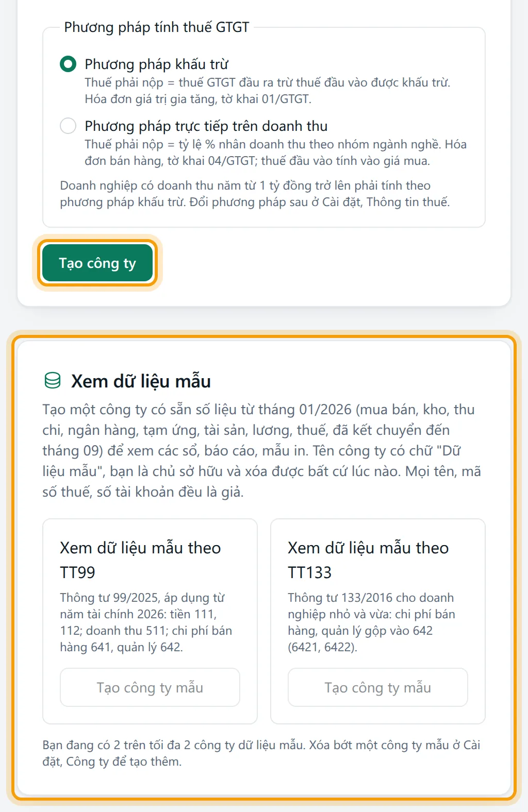Click the green Tạo công ty button

click(x=97, y=263)
